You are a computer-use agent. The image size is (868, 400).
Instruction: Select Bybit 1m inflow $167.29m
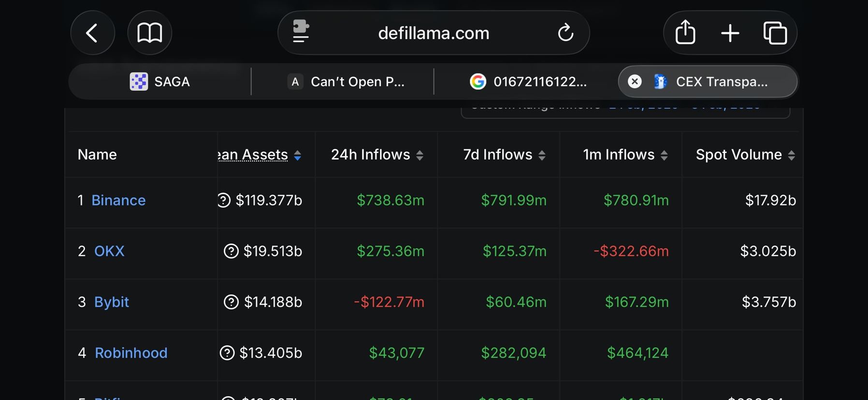[637, 302]
